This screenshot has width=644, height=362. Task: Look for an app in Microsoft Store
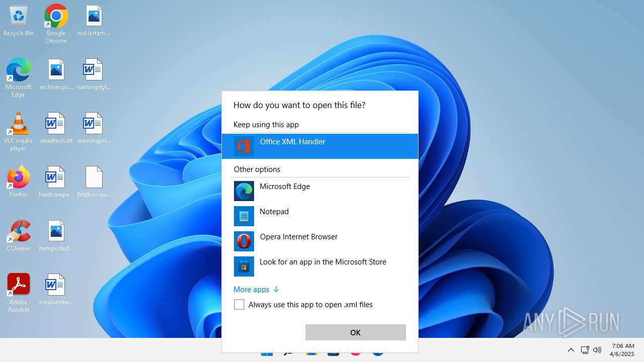point(320,266)
